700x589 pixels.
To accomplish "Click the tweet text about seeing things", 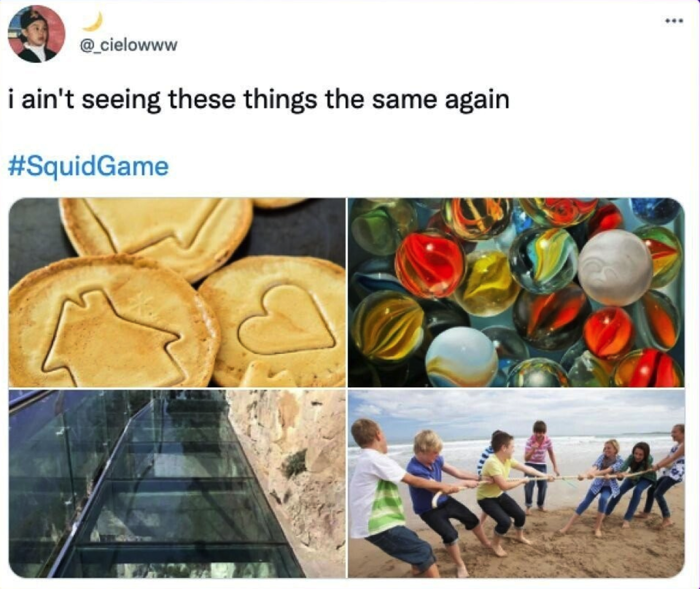I will [259, 100].
